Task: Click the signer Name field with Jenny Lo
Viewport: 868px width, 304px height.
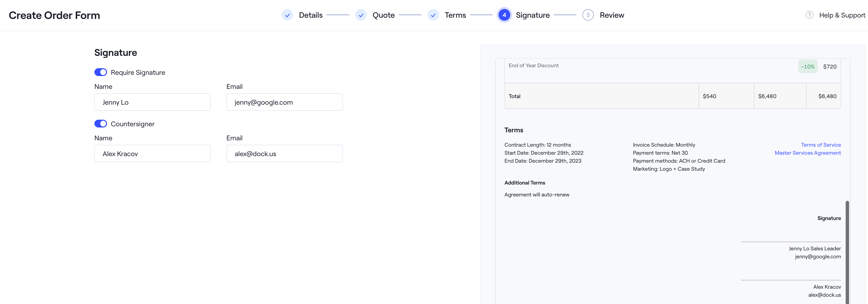Action: coord(153,102)
